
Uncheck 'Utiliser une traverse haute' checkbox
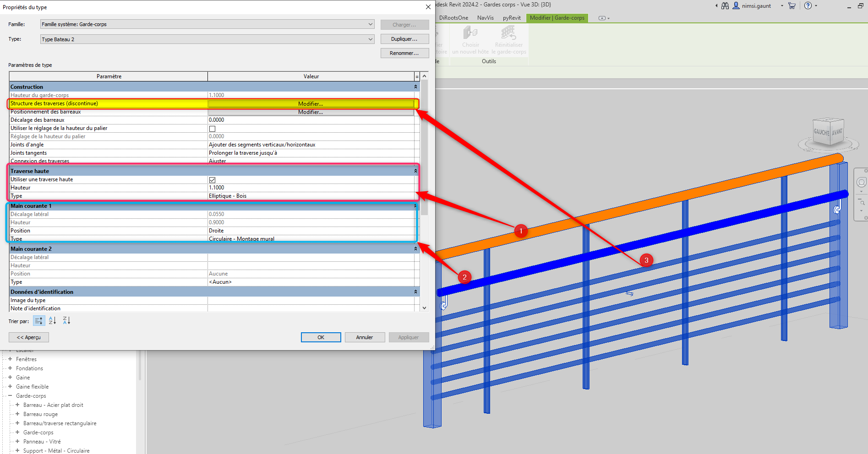pos(212,180)
